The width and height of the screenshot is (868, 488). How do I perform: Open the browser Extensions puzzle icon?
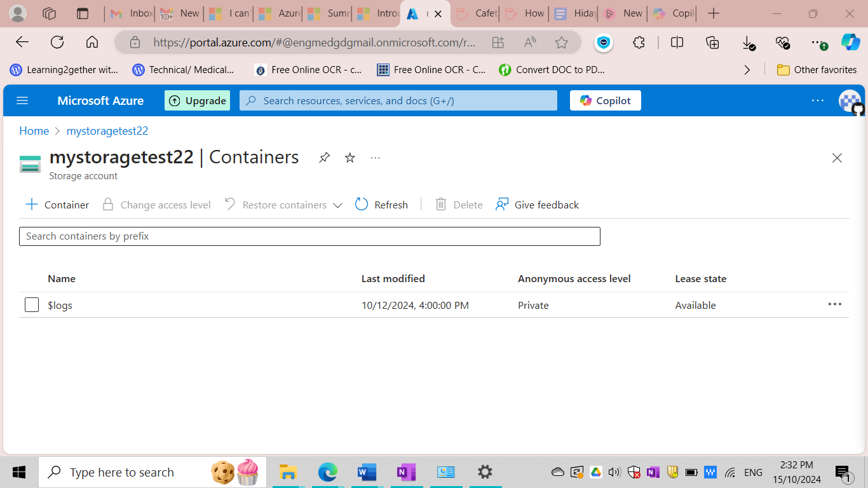coord(637,43)
